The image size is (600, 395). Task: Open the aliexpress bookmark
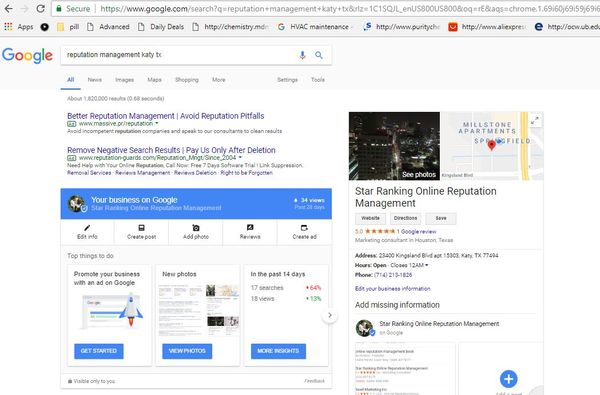click(487, 27)
